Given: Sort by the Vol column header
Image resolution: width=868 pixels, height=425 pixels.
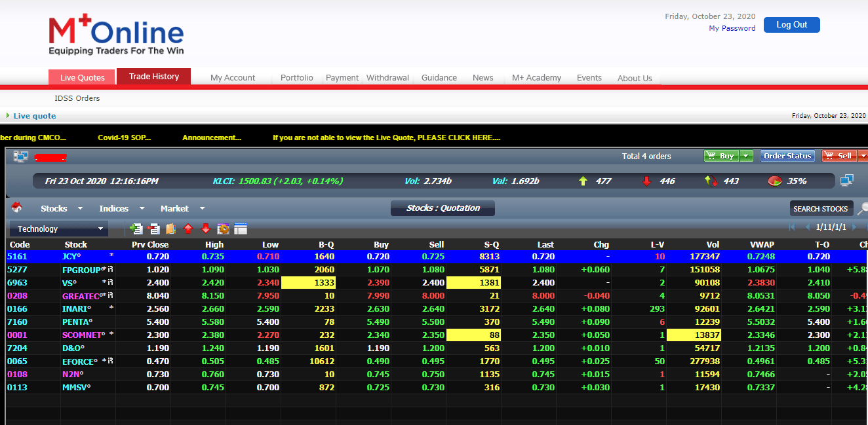Looking at the screenshot, I should point(713,244).
